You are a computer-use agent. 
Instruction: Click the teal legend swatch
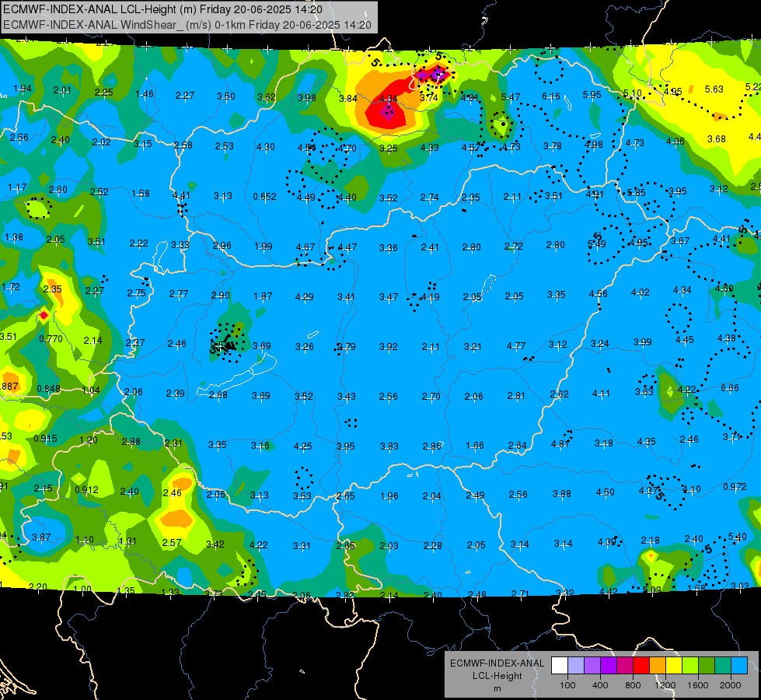point(723,666)
